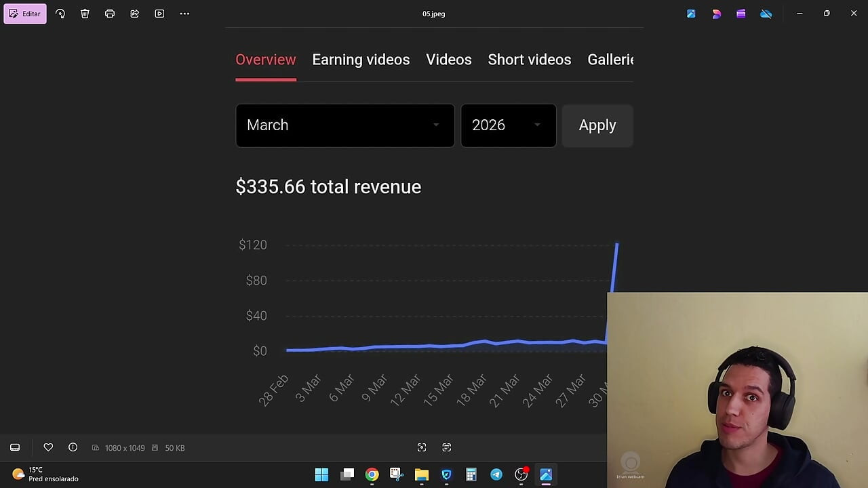Print the image via the printer icon
The height and width of the screenshot is (488, 868).
coord(110,14)
